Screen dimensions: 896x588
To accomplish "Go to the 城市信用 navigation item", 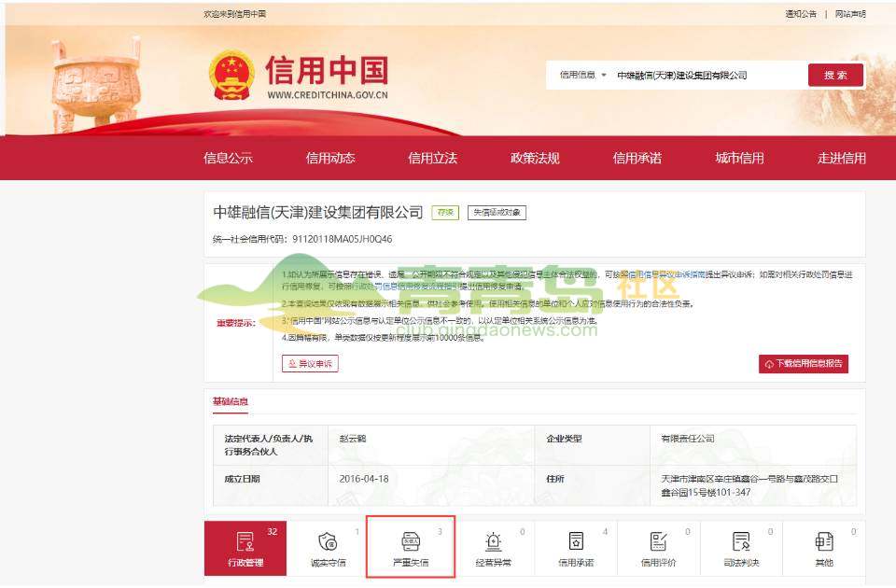I will [739, 159].
